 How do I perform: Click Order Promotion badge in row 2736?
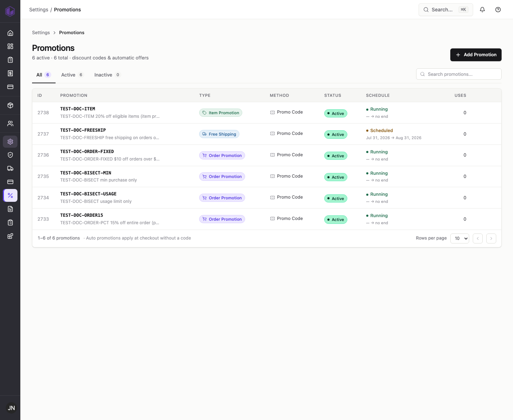point(222,156)
